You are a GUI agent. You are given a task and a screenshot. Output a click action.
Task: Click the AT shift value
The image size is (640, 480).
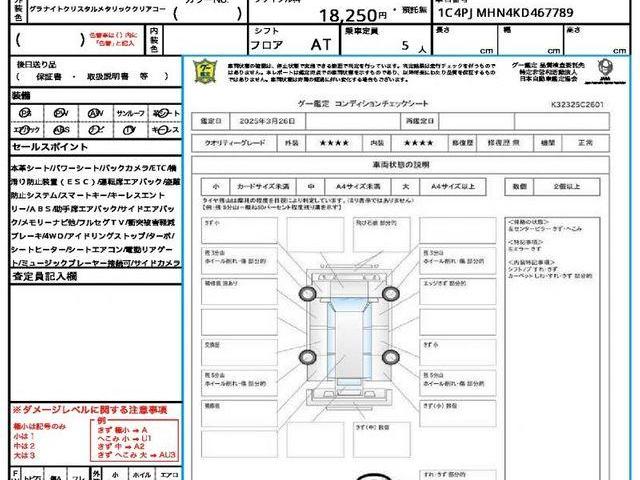pos(321,44)
